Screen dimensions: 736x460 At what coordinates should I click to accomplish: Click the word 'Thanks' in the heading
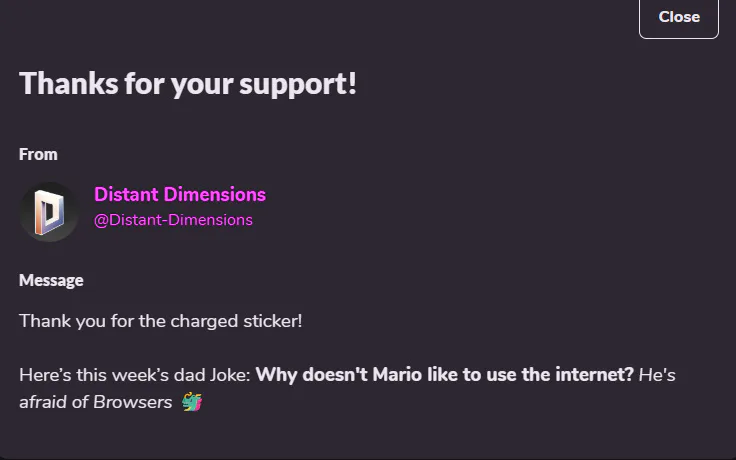click(69, 84)
